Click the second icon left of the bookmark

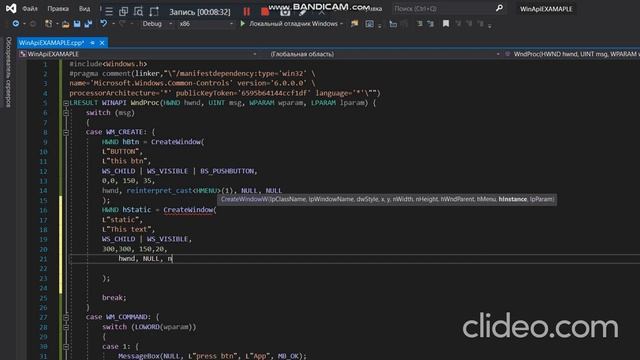tap(420, 24)
